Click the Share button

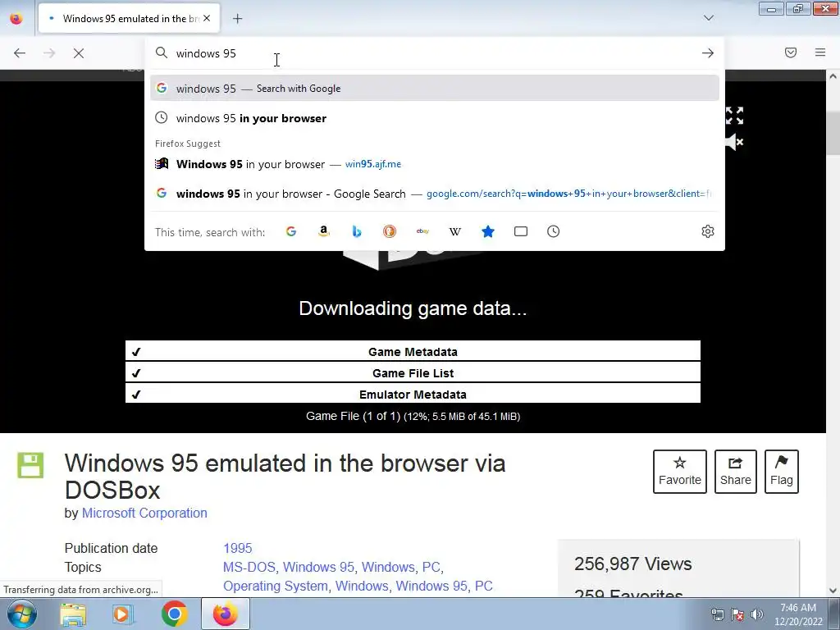click(736, 472)
